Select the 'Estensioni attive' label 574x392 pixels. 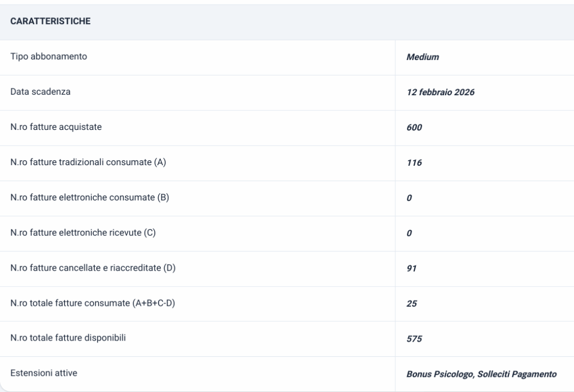(44, 373)
